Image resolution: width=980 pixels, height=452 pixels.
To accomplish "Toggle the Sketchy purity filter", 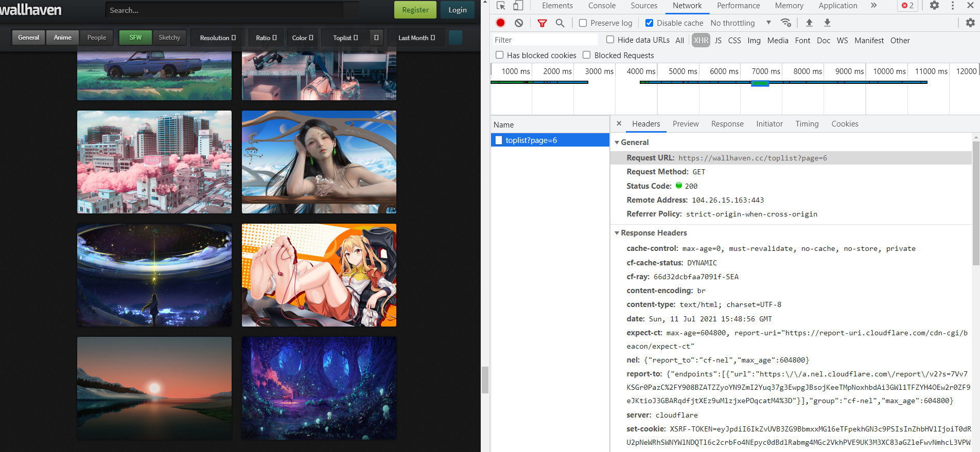I will pyautogui.click(x=169, y=38).
